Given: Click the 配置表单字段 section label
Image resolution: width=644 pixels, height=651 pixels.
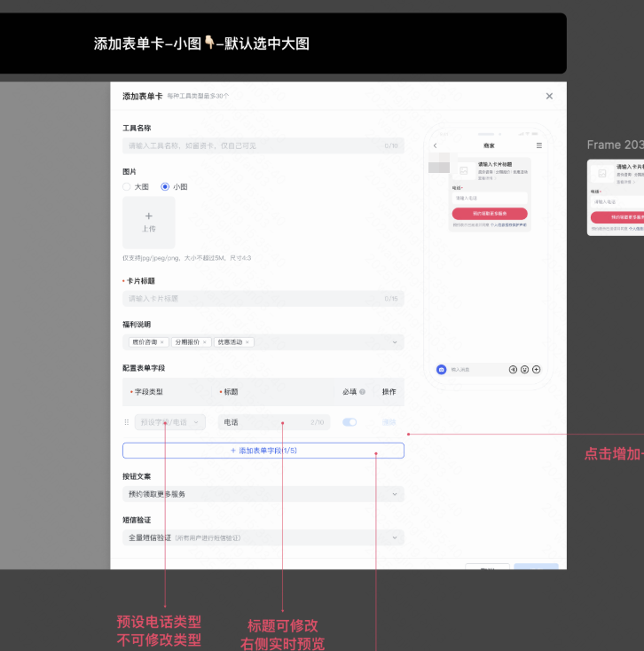Looking at the screenshot, I should [x=144, y=368].
